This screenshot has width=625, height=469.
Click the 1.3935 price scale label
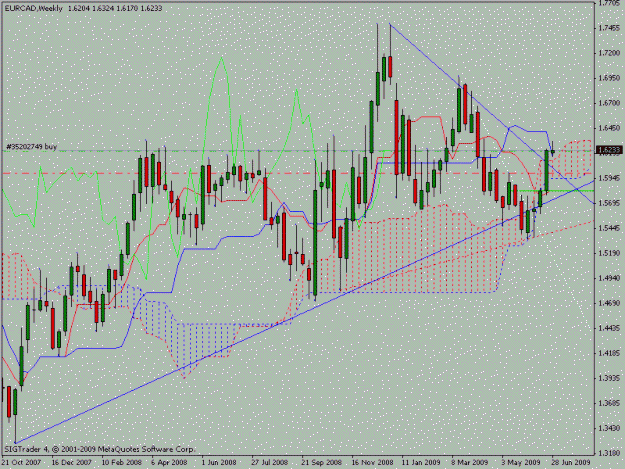click(x=609, y=378)
